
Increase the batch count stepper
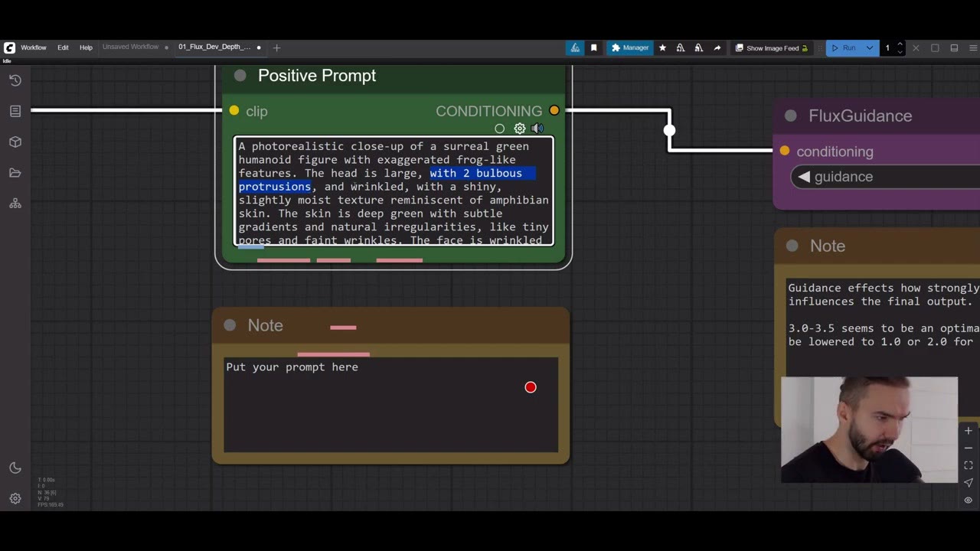click(900, 44)
